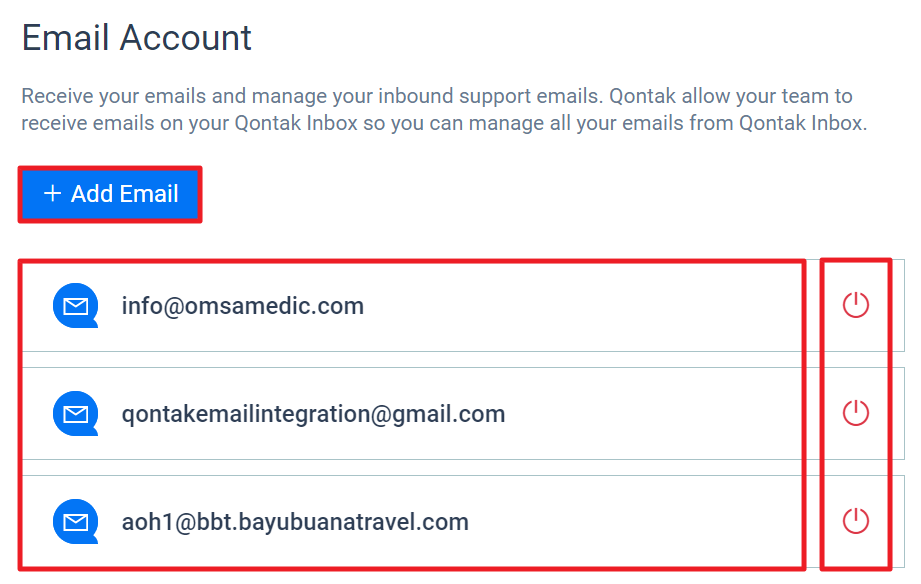Select the qontakemailintegration@gmail.com address text
Viewport: 921px width, 584px height.
click(x=313, y=414)
